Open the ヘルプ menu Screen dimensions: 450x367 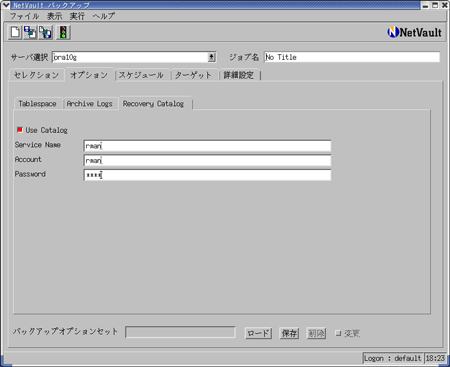point(104,16)
